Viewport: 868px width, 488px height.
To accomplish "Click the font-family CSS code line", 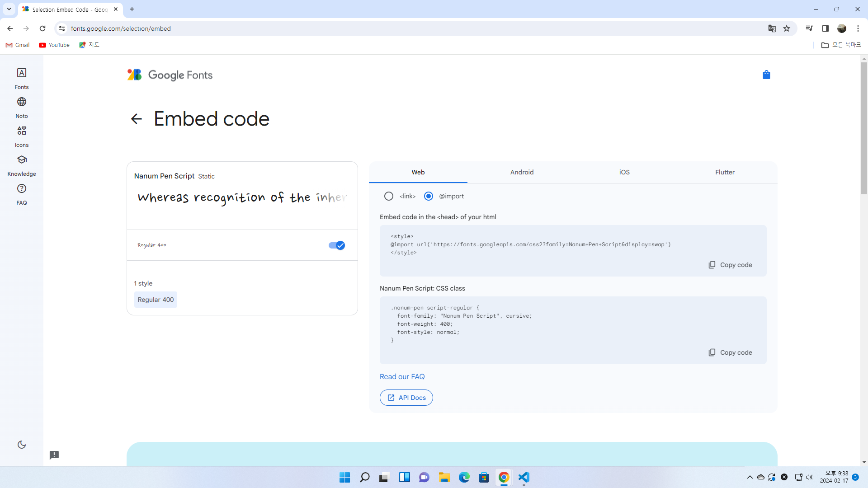I will click(x=464, y=316).
